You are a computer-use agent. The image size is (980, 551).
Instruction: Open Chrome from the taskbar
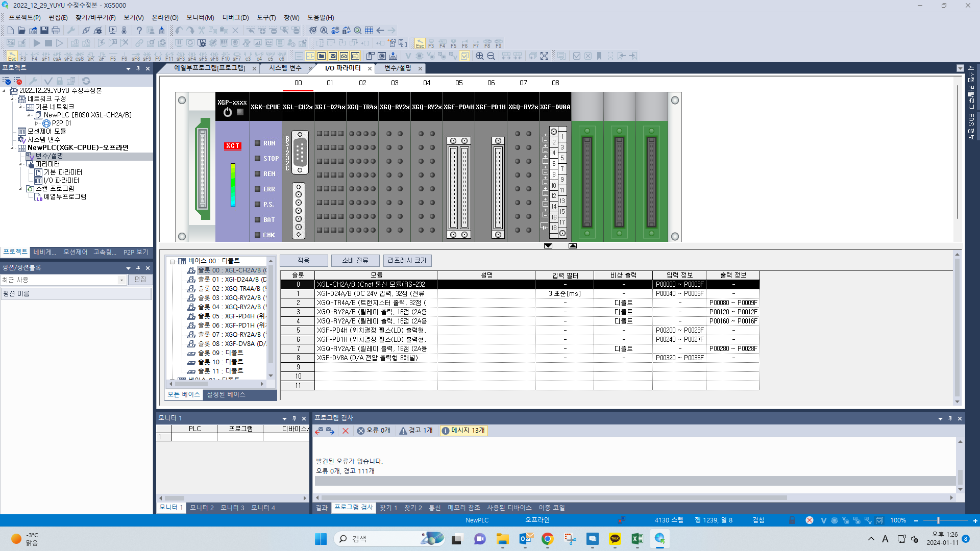point(548,539)
